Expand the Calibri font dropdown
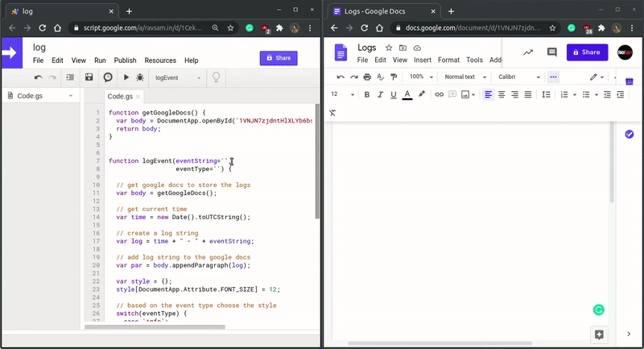Image resolution: width=644 pixels, height=349 pixels. [519, 77]
